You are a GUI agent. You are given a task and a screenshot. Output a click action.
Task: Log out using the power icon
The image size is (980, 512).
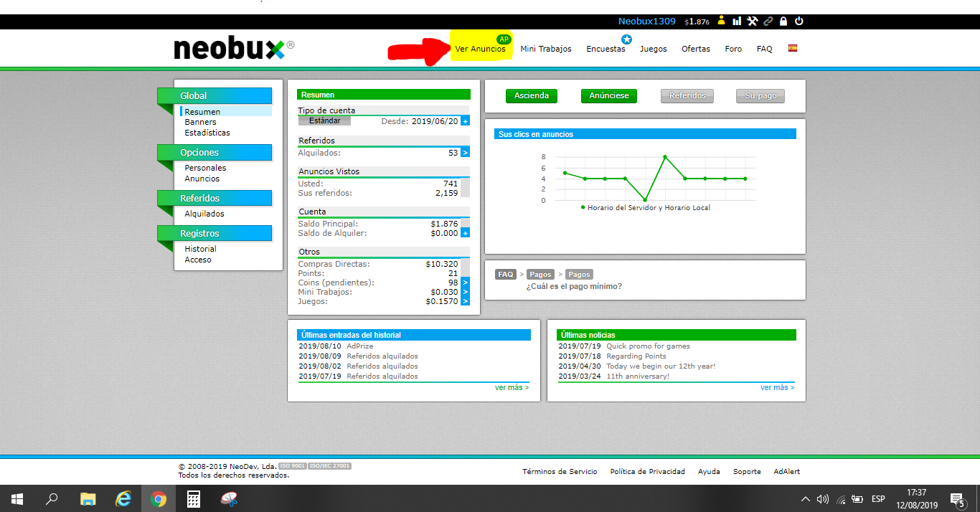799,21
